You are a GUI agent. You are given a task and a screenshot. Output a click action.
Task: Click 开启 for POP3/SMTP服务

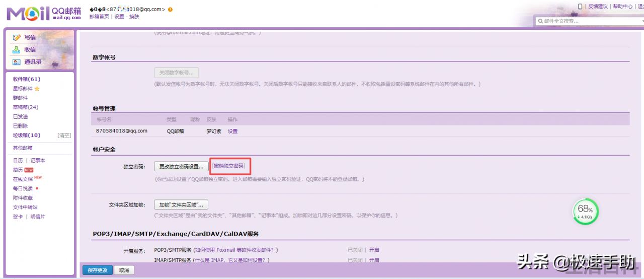(x=374, y=250)
